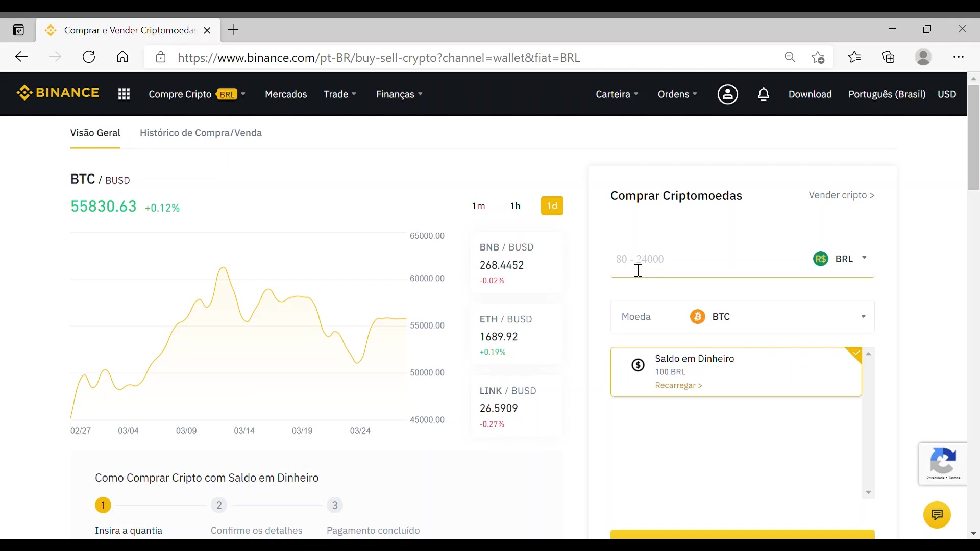This screenshot has height=551, width=980.
Task: Switch to Histórico de Compra/Venda tab
Action: pyautogui.click(x=201, y=133)
